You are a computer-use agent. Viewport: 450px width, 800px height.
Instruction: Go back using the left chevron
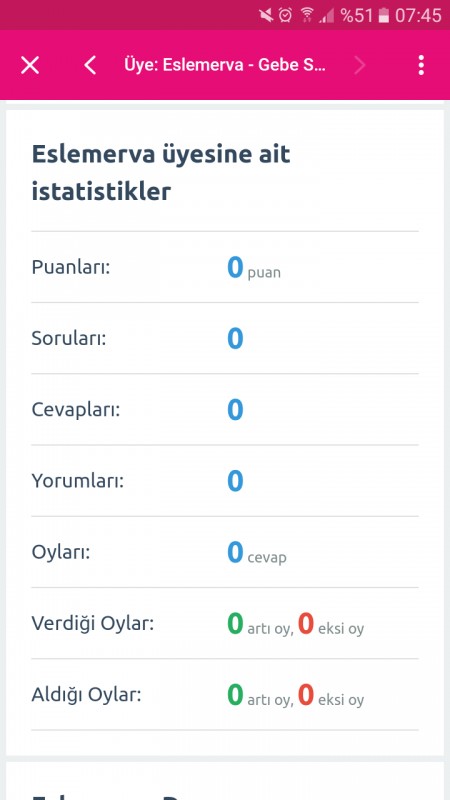pyautogui.click(x=90, y=65)
